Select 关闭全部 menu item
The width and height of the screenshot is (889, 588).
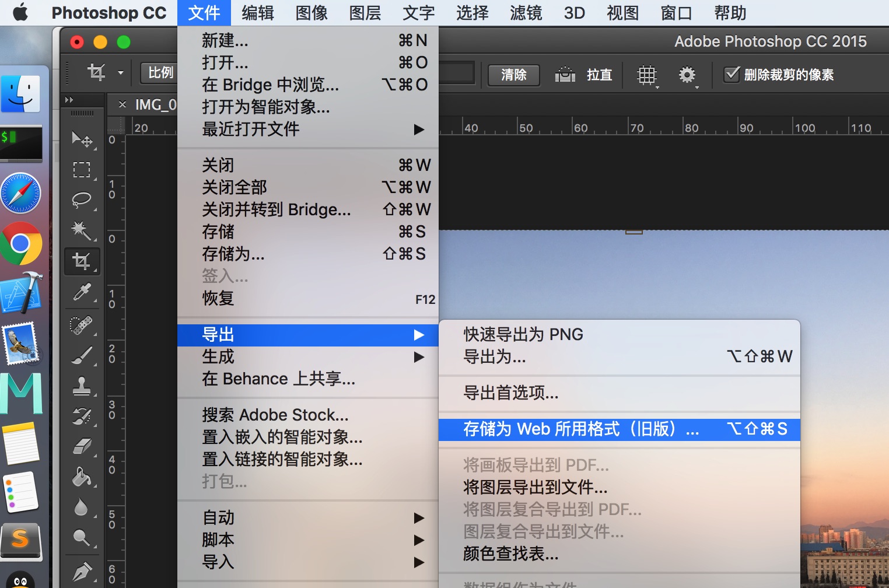(x=308, y=187)
